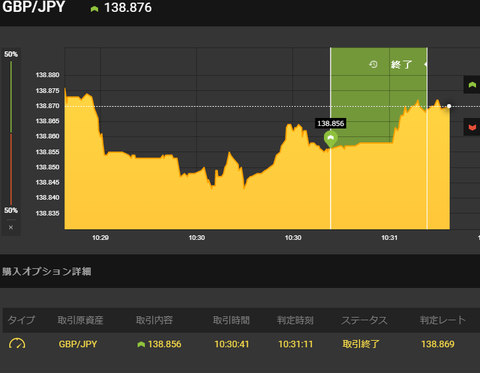This screenshot has width=480, height=373.
Task: Click the 10:31 time axis label
Action: [x=389, y=238]
